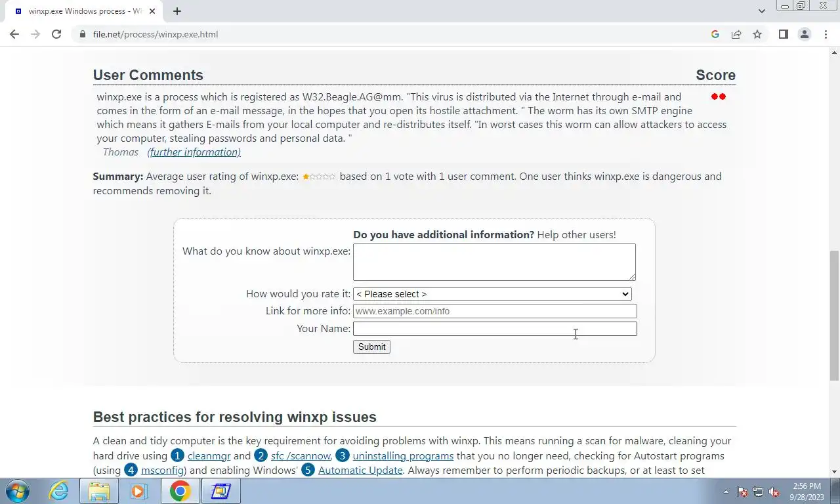Open Windows Media Player from the taskbar
Image resolution: width=840 pixels, height=504 pixels.
tap(139, 491)
